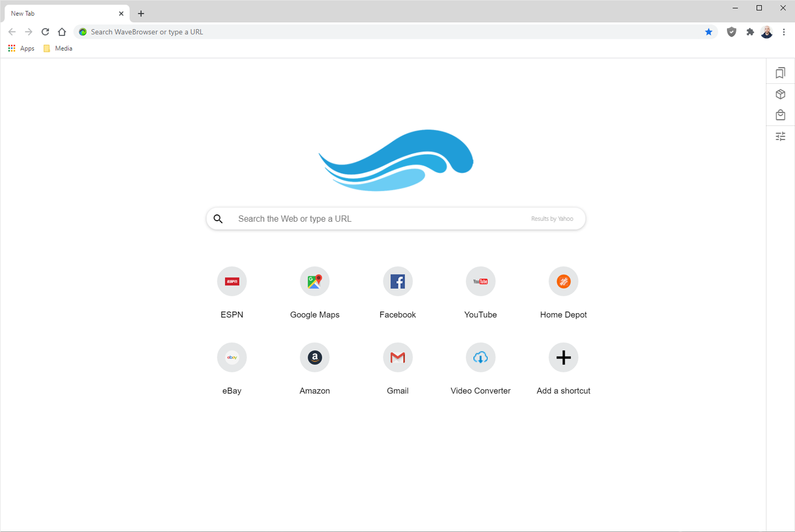Click the sidebar bookmarks icon

coord(780,73)
